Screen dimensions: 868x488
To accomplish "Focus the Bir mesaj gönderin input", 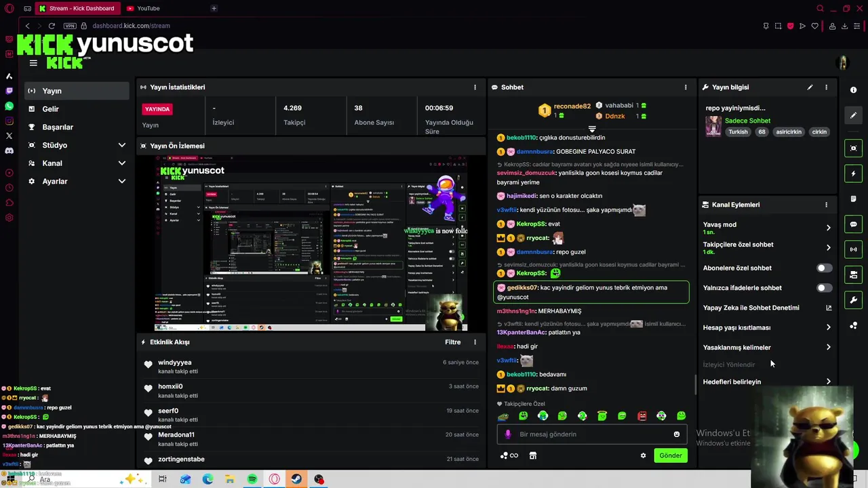I will pyautogui.click(x=591, y=434).
